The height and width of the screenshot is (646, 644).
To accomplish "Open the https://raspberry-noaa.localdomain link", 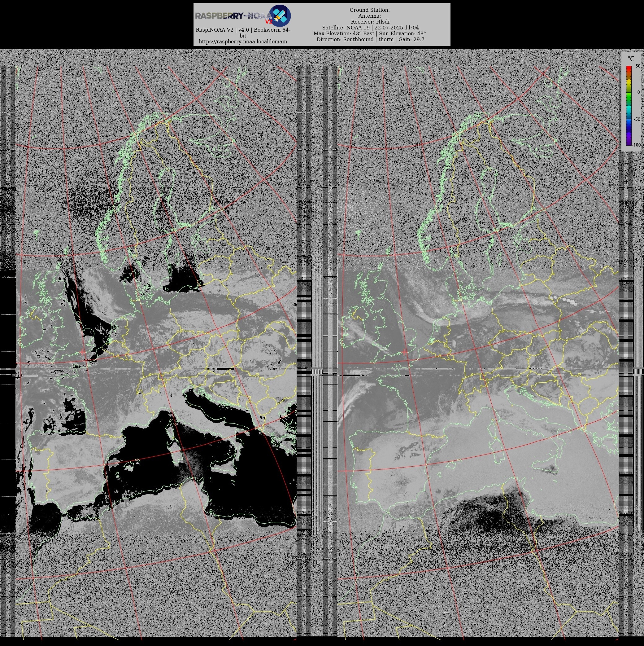I will pos(243,42).
